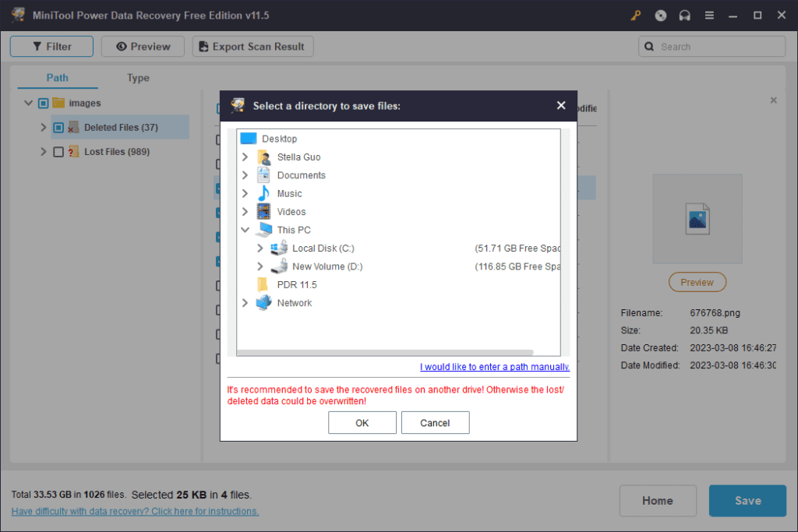
Task: Click the horizontal scrollbar in directory tree
Action: click(x=385, y=352)
